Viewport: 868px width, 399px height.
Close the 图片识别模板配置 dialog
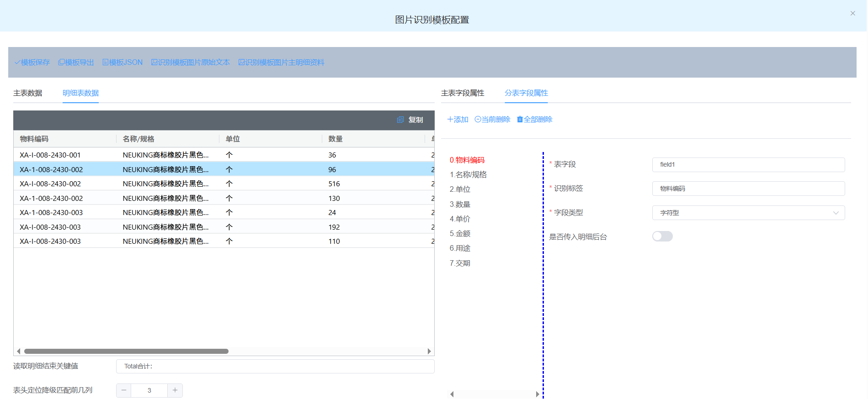[852, 13]
